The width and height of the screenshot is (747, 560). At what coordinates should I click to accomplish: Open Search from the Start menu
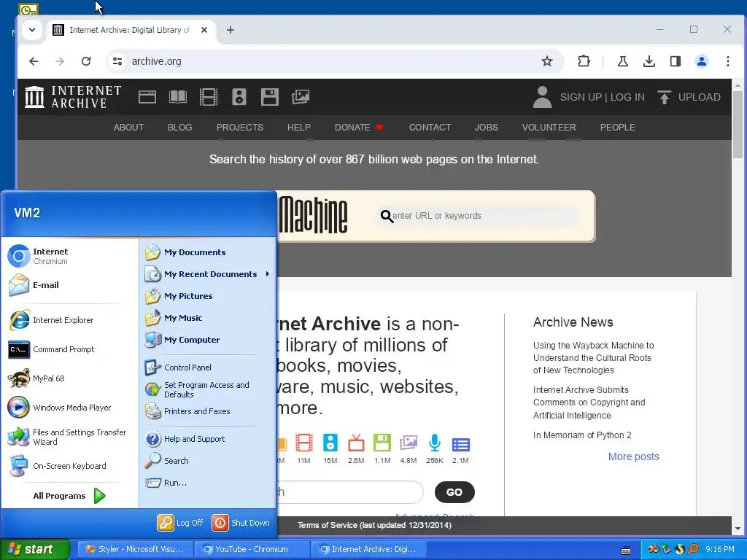(207, 461)
